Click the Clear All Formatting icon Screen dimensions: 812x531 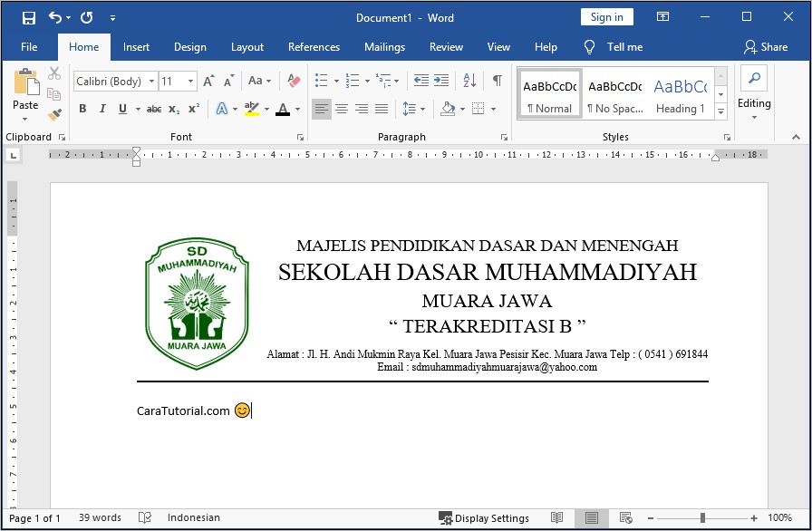[x=293, y=81]
